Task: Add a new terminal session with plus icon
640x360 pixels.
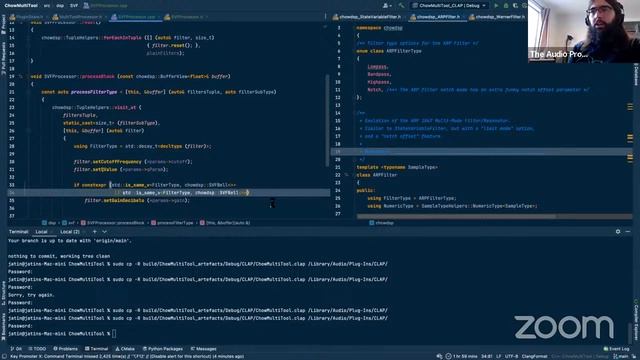Action: click(x=94, y=231)
